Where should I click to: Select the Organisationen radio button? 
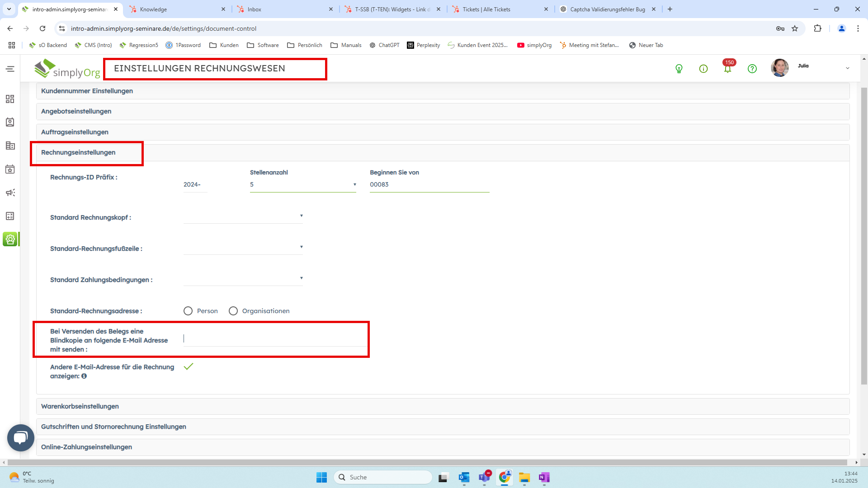tap(233, 311)
